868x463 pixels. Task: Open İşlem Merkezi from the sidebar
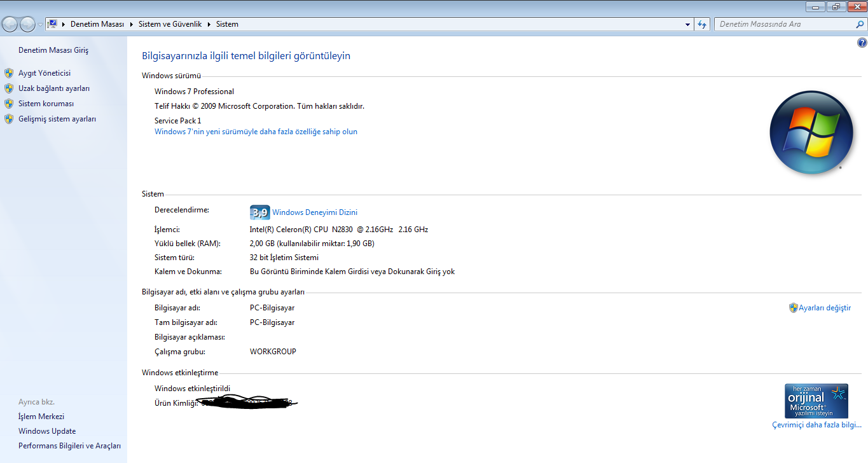pyautogui.click(x=41, y=417)
